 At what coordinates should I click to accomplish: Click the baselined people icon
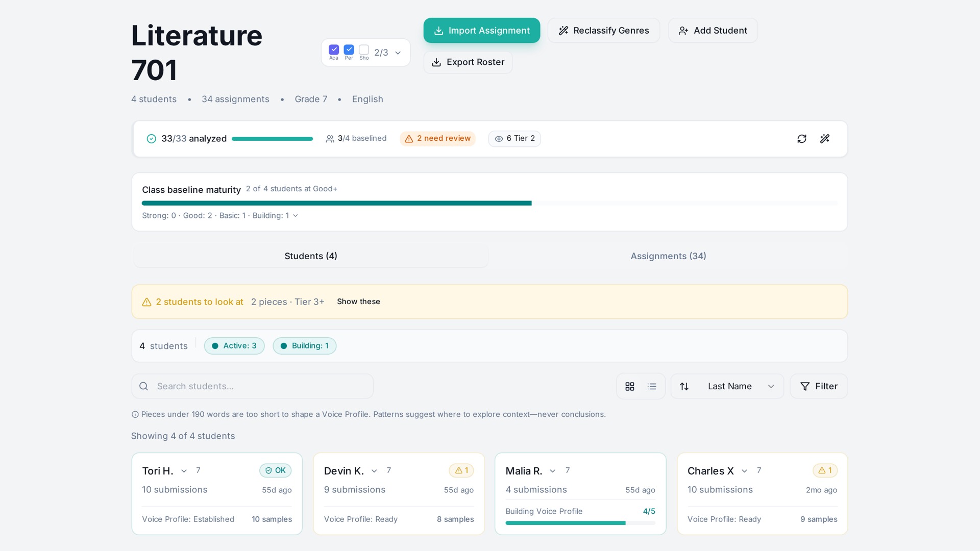click(x=330, y=139)
